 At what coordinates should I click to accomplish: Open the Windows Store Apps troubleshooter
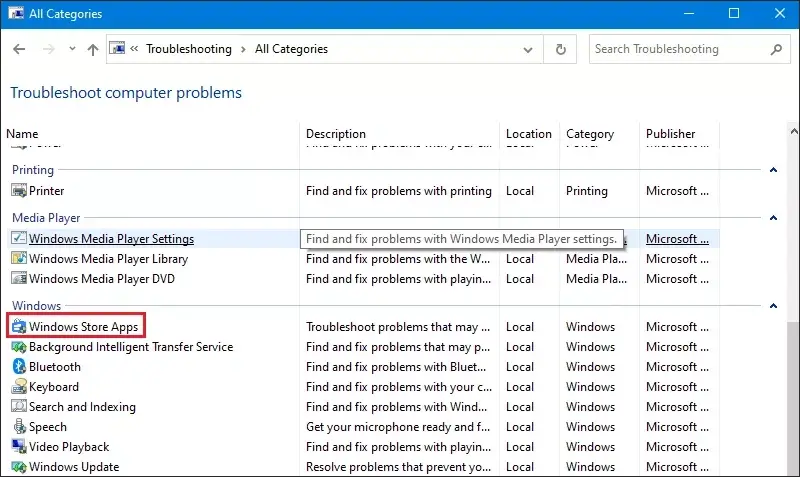(84, 327)
